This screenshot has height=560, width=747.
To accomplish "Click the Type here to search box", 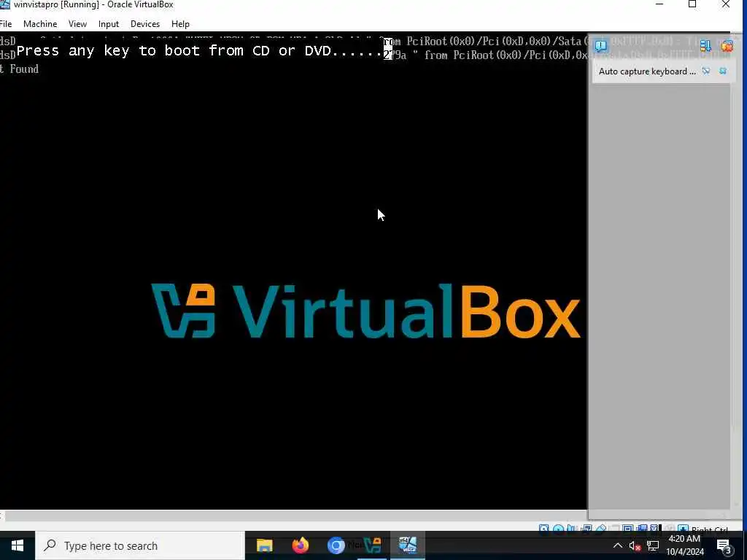I will point(140,545).
